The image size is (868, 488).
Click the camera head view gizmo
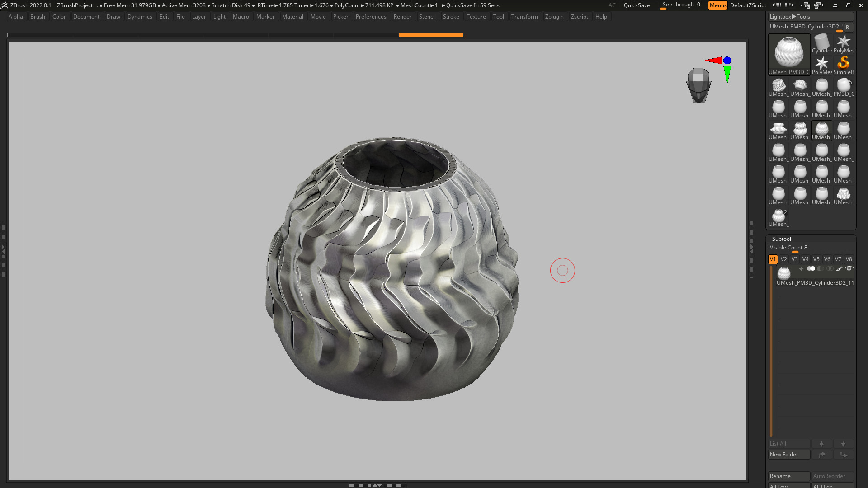[698, 85]
